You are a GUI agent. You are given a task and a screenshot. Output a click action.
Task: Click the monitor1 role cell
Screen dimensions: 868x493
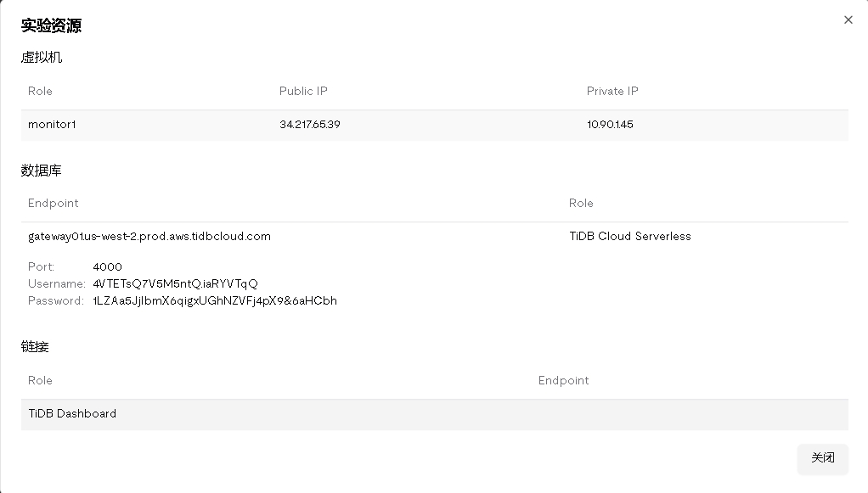point(52,125)
